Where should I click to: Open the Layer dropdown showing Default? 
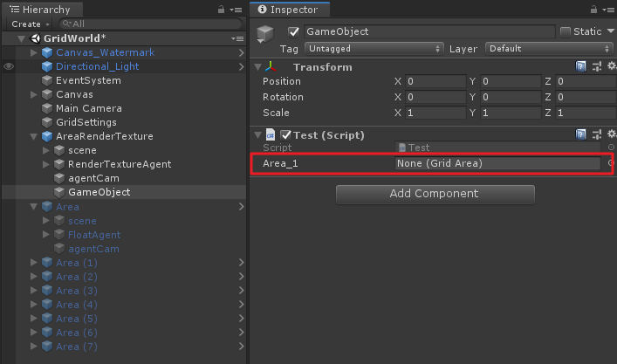(x=549, y=49)
